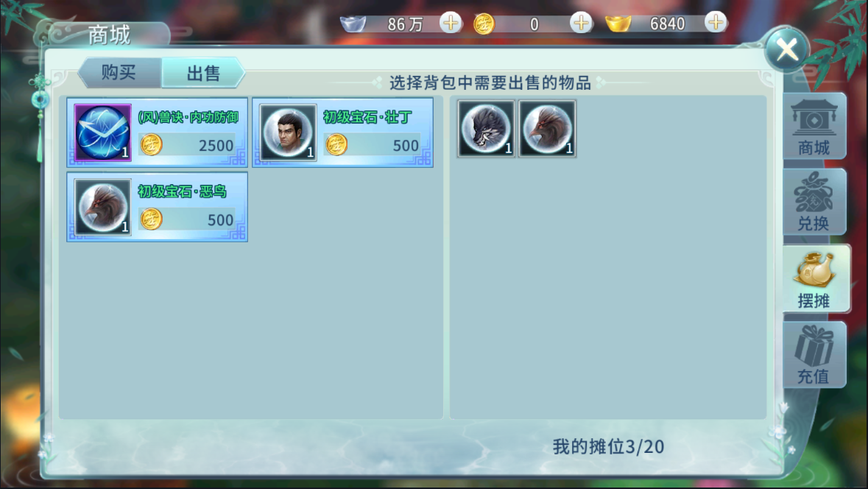The image size is (868, 489).
Task: Select the 摆摊 stall sidebar icon
Action: [815, 278]
